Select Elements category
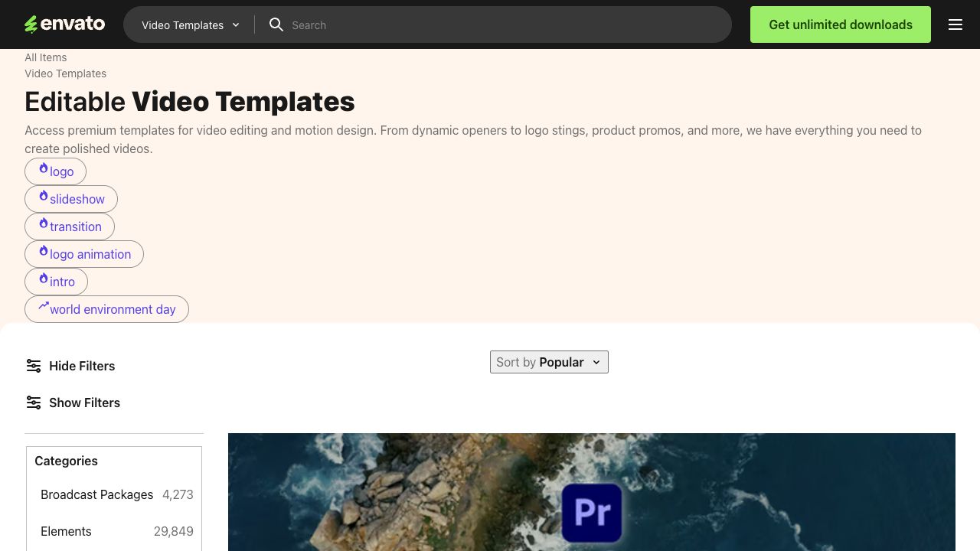This screenshot has width=980, height=551. coord(66,531)
